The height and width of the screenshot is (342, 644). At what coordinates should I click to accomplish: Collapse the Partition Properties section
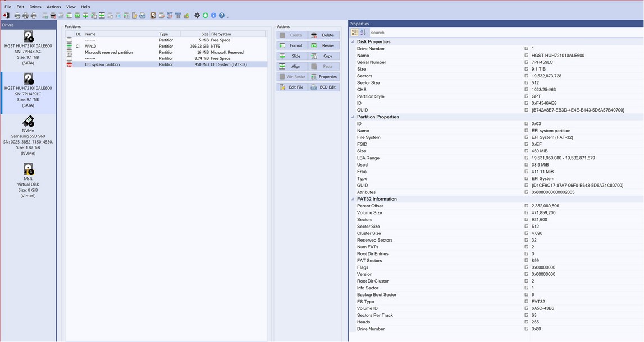(353, 117)
